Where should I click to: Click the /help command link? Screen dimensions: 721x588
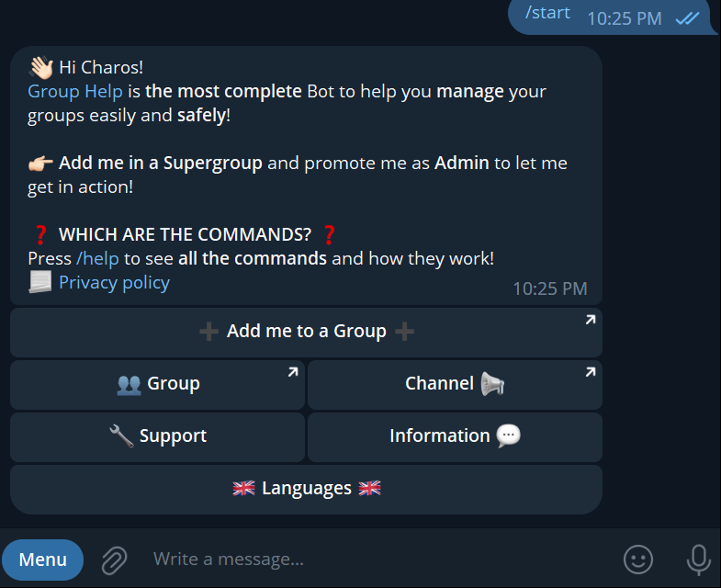[97, 258]
